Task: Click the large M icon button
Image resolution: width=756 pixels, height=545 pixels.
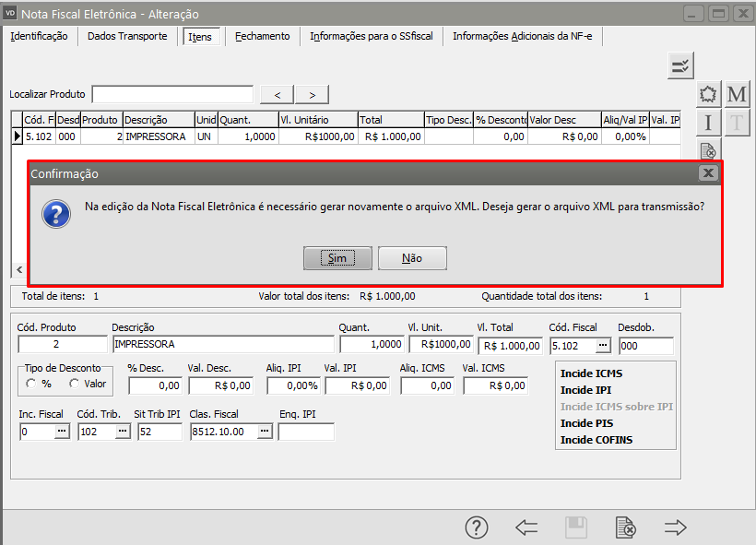Action: pyautogui.click(x=737, y=94)
